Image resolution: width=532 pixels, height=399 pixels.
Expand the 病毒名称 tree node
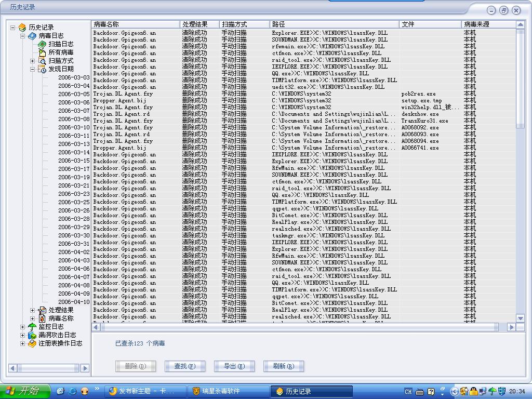[x=32, y=318]
